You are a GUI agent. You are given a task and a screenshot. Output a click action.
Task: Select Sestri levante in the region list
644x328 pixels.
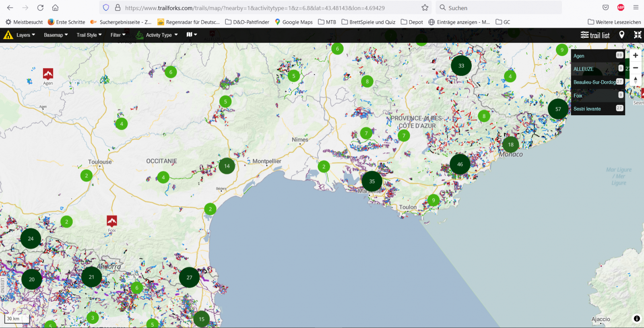(x=587, y=109)
